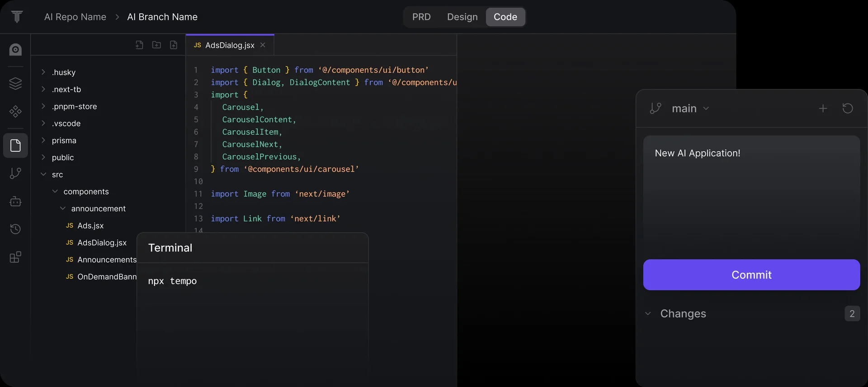
Task: Click the upload file icon
Action: 174,45
